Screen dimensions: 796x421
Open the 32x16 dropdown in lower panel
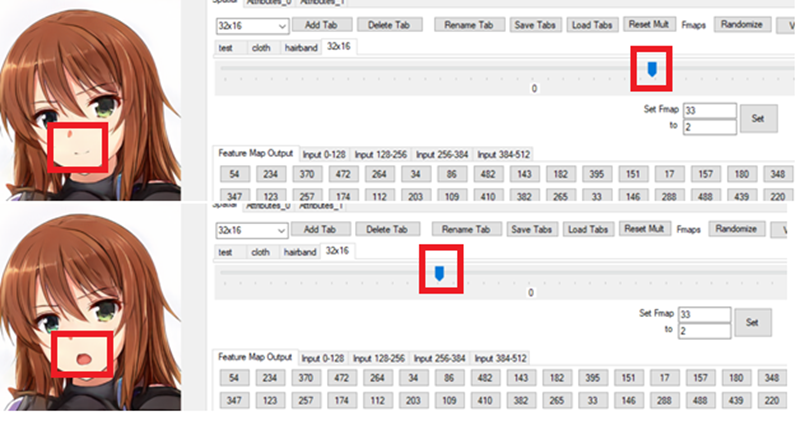click(x=252, y=231)
